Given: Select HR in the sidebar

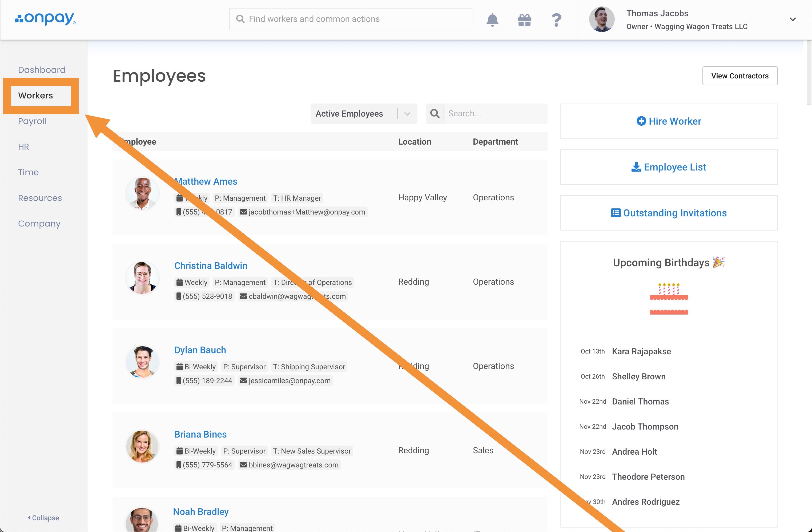Looking at the screenshot, I should [x=23, y=147].
